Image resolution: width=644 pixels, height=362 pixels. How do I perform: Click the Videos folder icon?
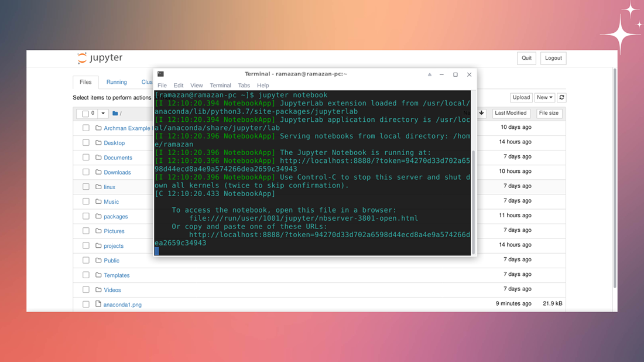click(98, 290)
